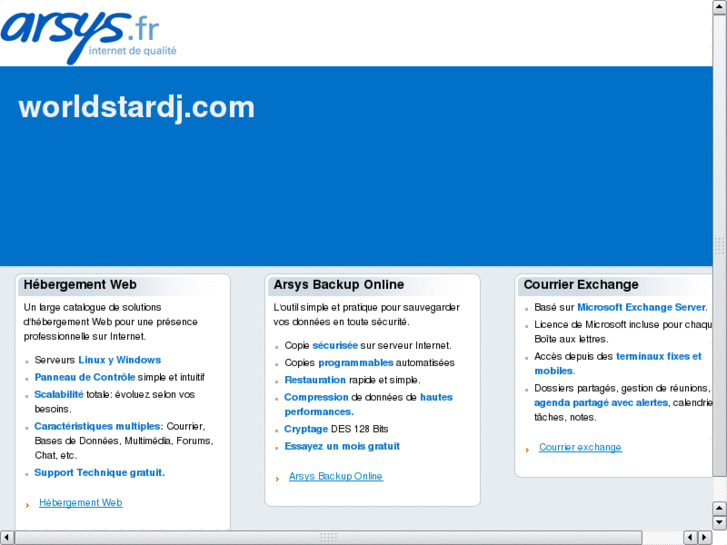Click the text 'terminaux fixes et'

point(659,356)
